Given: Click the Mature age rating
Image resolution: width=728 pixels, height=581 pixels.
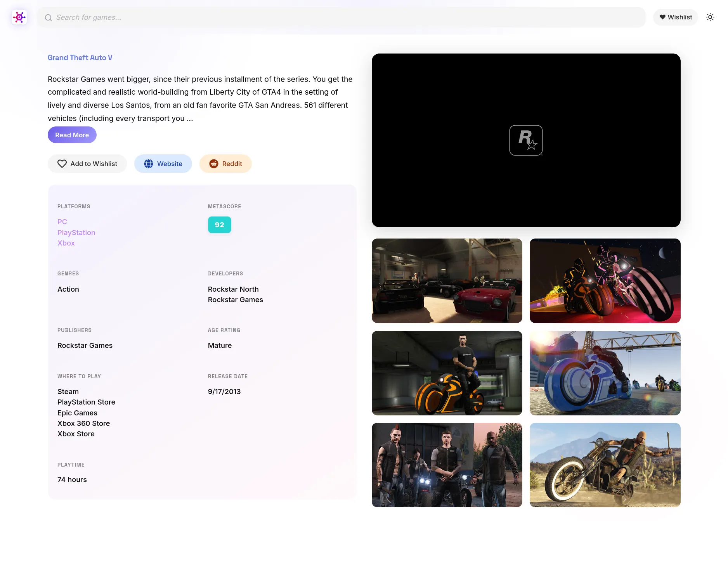Looking at the screenshot, I should [220, 346].
